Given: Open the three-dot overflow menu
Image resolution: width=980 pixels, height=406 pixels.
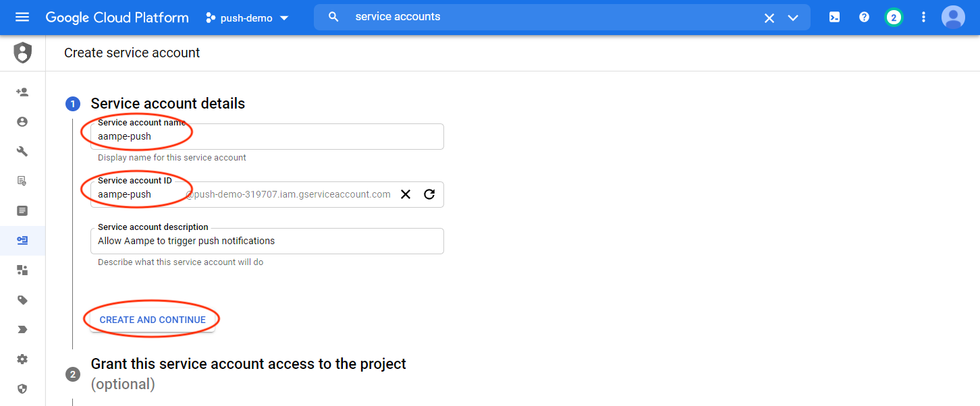Looking at the screenshot, I should 923,17.
